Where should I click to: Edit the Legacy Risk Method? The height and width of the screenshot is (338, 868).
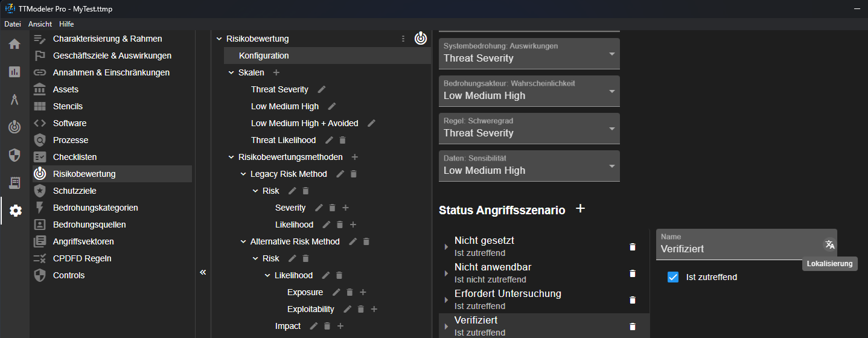(340, 174)
